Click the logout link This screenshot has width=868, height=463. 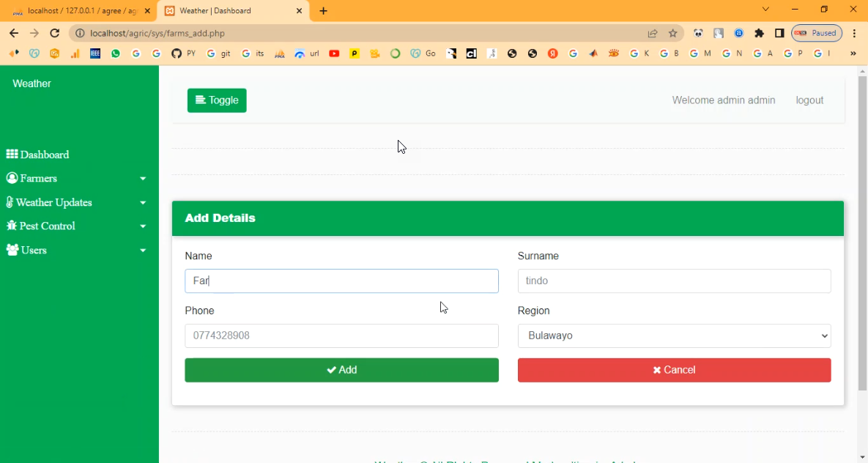(809, 100)
